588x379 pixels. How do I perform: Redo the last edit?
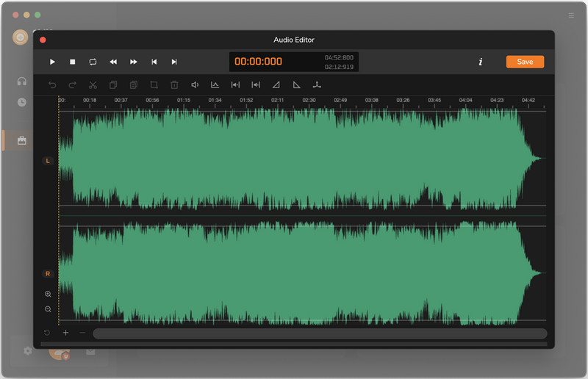tap(72, 85)
